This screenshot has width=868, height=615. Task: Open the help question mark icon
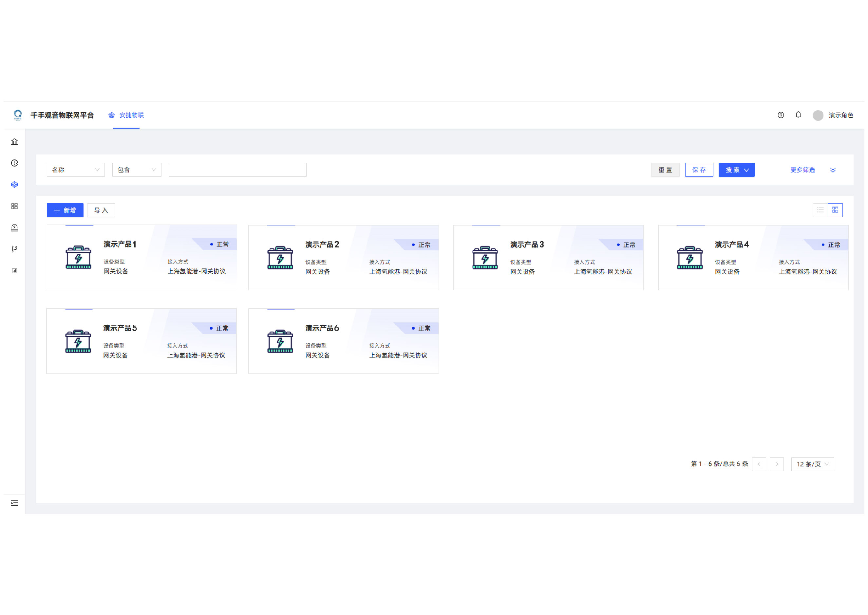click(x=781, y=115)
